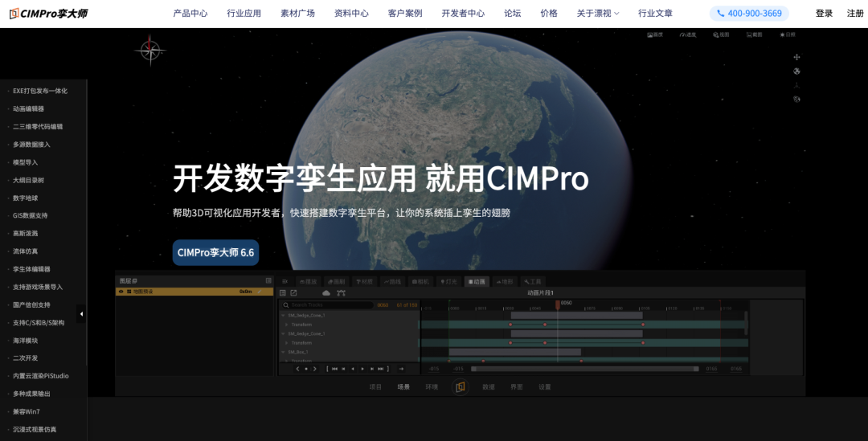Switch to the 工具 tab
Image resolution: width=868 pixels, height=441 pixels.
[533, 282]
